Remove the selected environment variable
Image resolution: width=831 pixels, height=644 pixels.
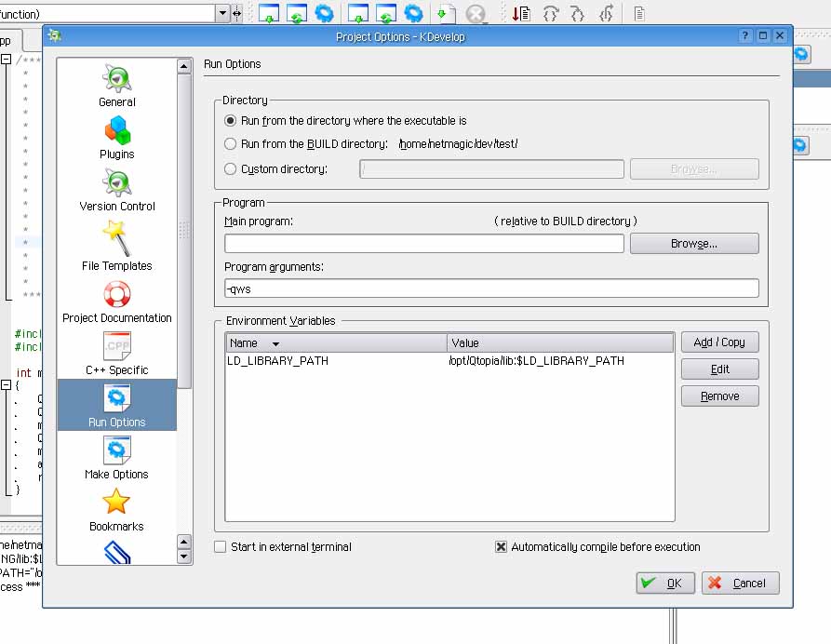tap(719, 396)
